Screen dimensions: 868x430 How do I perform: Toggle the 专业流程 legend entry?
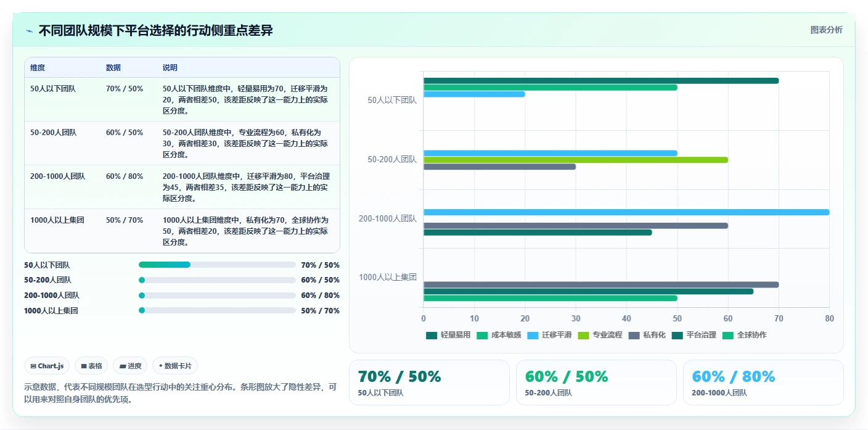[x=600, y=335]
